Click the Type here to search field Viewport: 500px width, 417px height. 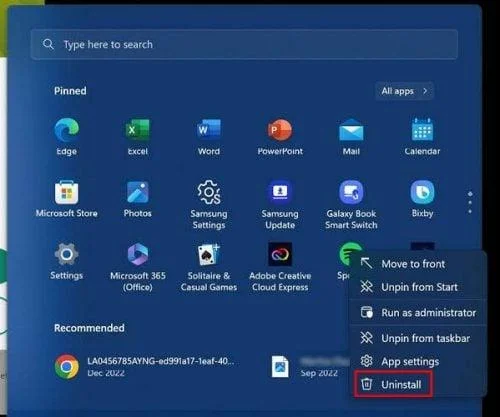(244, 44)
